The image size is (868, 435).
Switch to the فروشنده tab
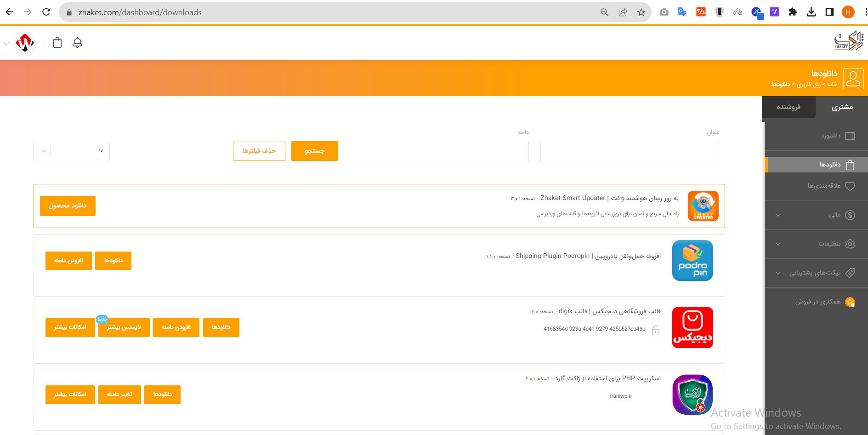click(x=789, y=107)
